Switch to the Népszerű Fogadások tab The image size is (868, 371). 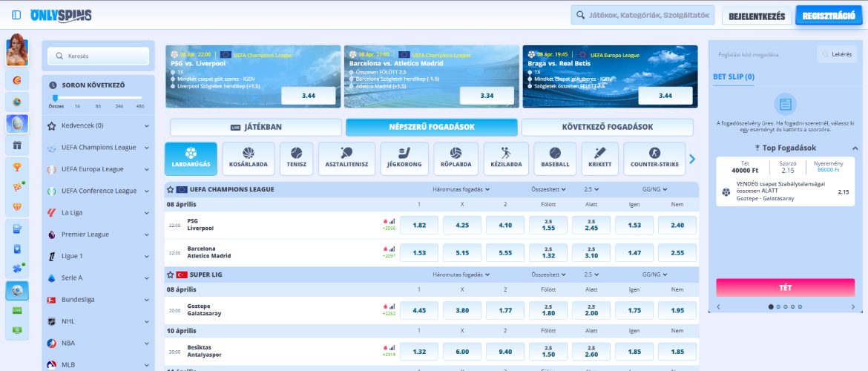pos(432,128)
